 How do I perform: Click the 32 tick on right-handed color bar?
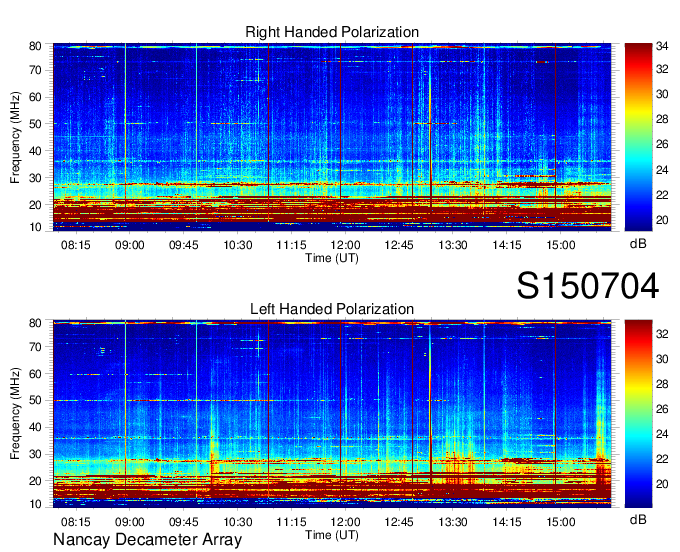662,69
